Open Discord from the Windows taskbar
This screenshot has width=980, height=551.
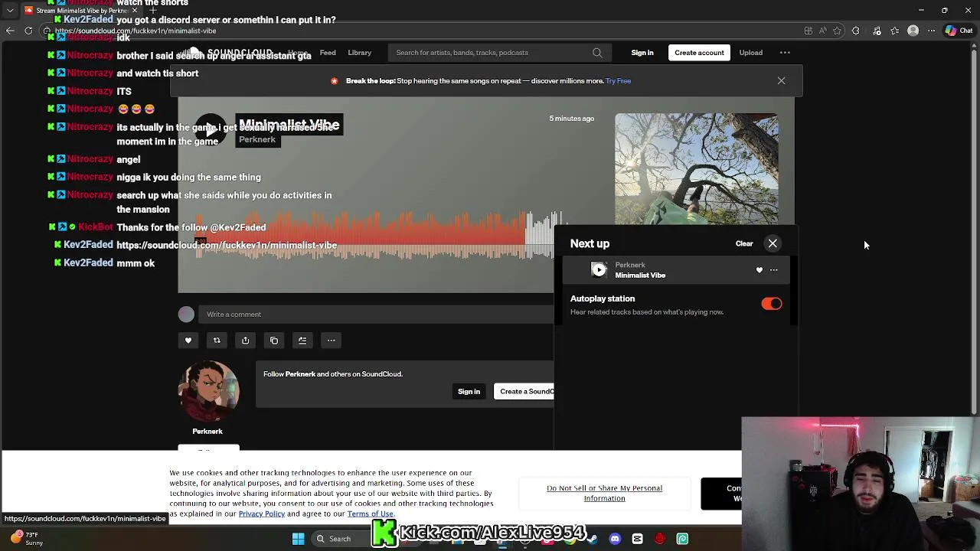point(615,539)
